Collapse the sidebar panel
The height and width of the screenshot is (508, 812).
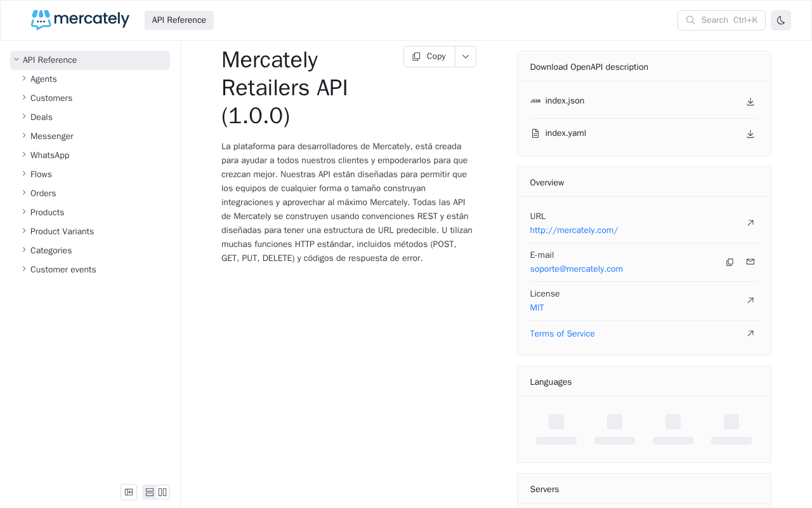129,492
